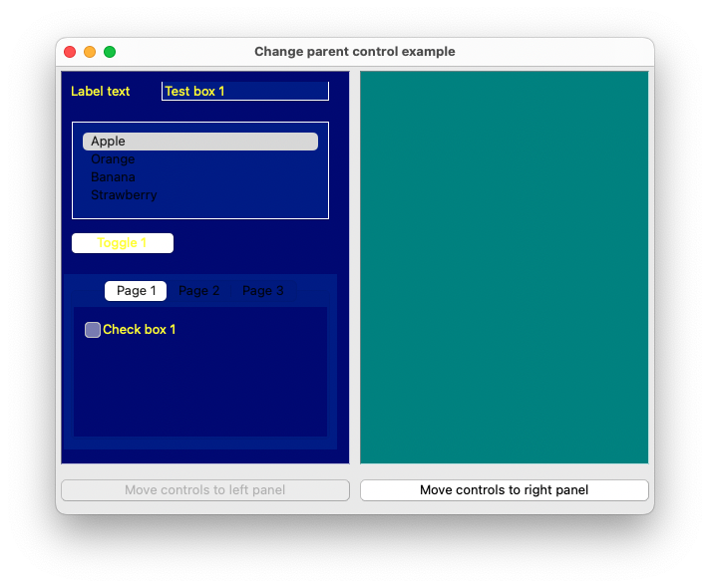
Task: Switch to the Page 1 tab
Action: click(136, 291)
